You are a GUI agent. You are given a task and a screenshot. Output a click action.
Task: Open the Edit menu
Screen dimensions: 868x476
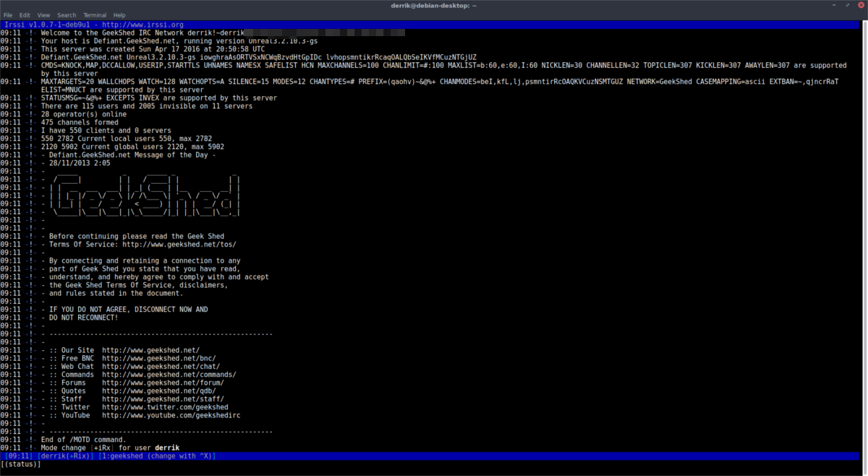[25, 14]
